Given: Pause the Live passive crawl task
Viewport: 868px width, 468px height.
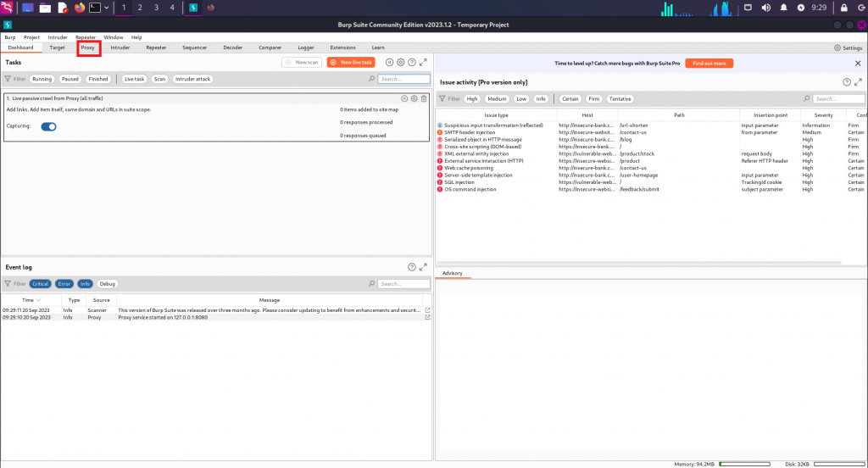Looking at the screenshot, I should point(404,98).
